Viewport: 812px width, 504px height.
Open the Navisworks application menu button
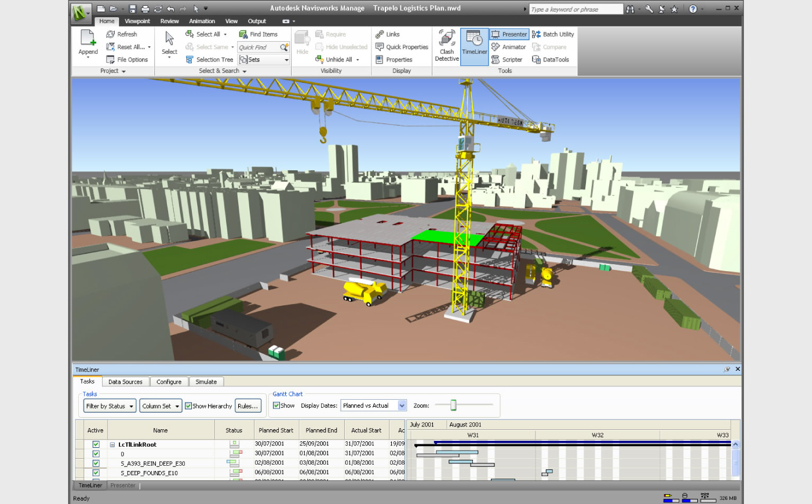coord(81,13)
